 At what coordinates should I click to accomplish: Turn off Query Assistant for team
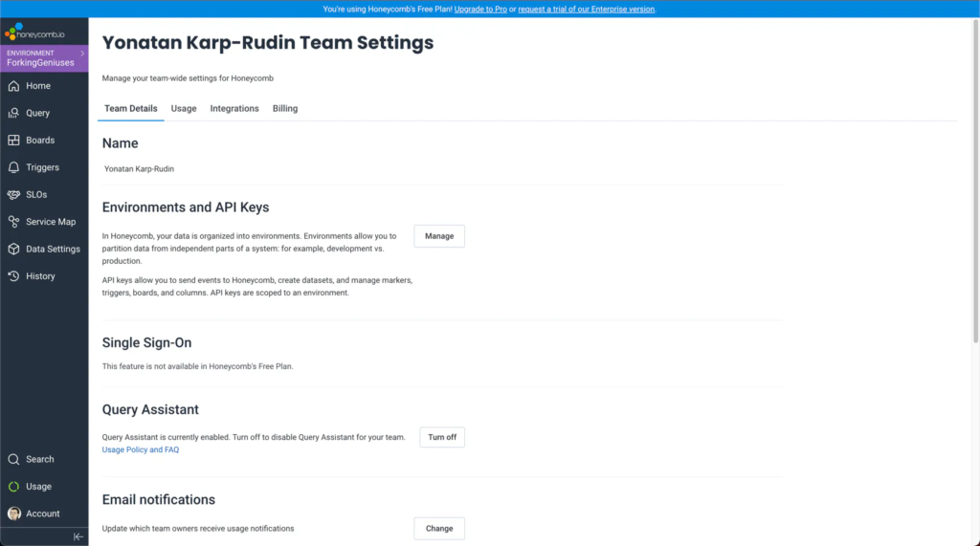pyautogui.click(x=441, y=437)
